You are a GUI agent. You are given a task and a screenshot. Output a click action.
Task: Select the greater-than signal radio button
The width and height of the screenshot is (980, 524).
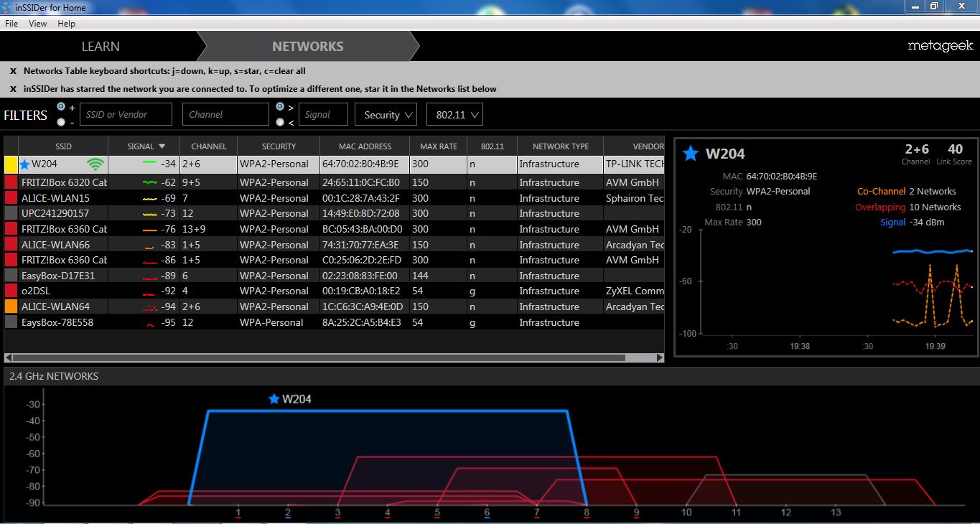280,106
